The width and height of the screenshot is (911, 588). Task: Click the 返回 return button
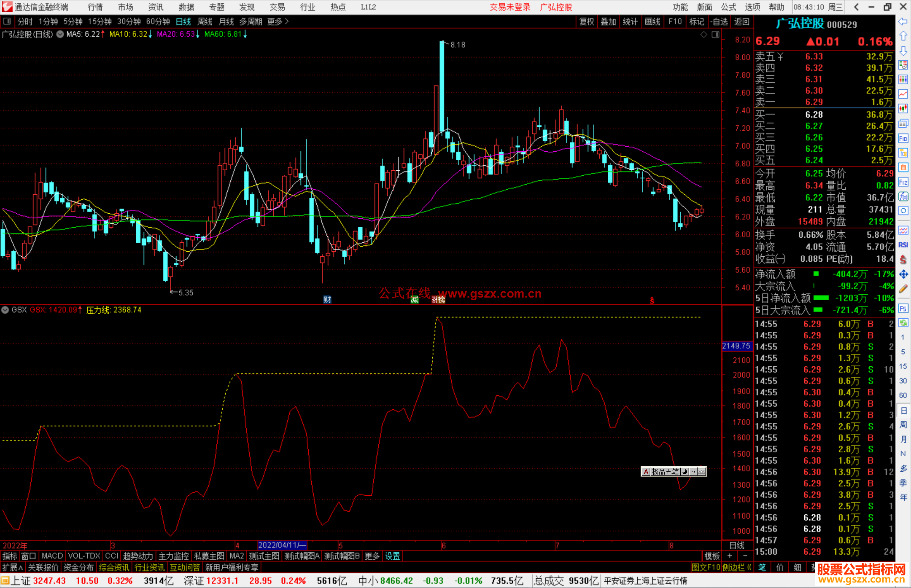pyautogui.click(x=741, y=21)
